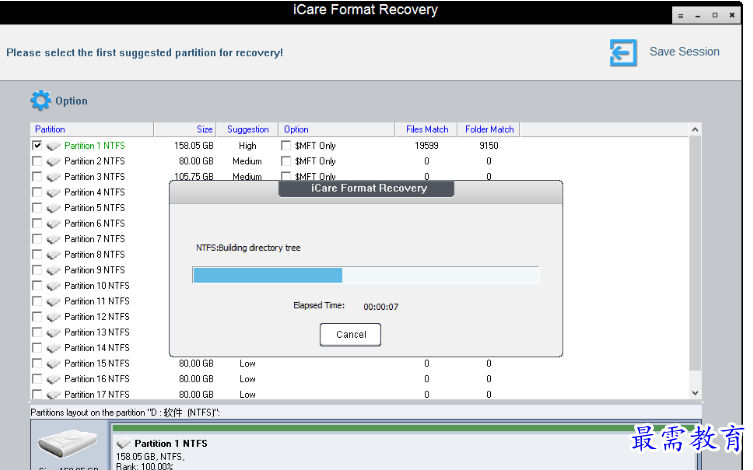The height and width of the screenshot is (470, 753).
Task: Enable $MFT Only for Partition 1
Action: coord(286,145)
